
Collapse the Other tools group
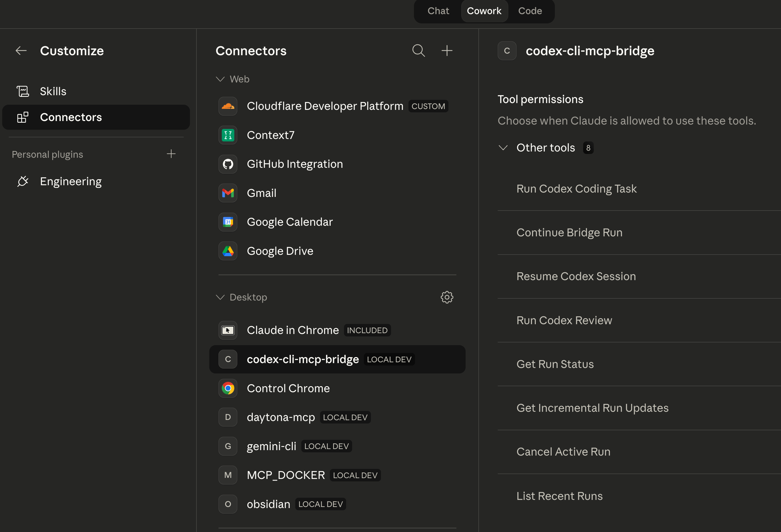tap(503, 148)
